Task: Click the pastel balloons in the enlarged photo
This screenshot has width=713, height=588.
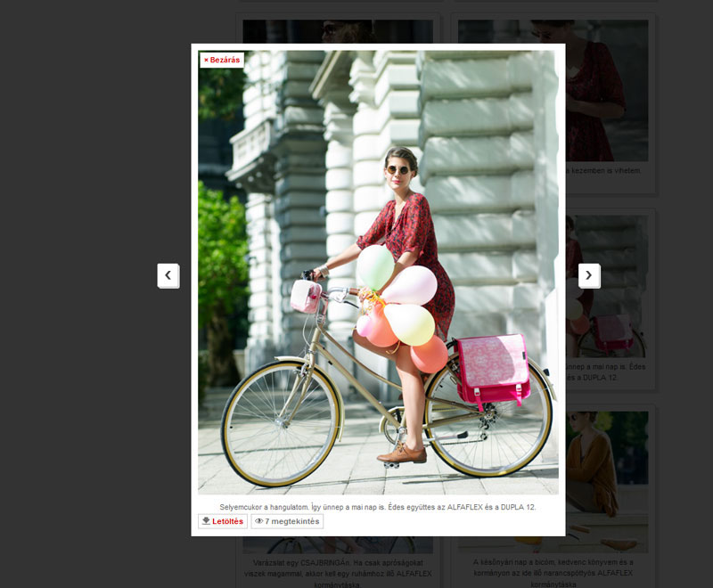Action: coord(401,303)
